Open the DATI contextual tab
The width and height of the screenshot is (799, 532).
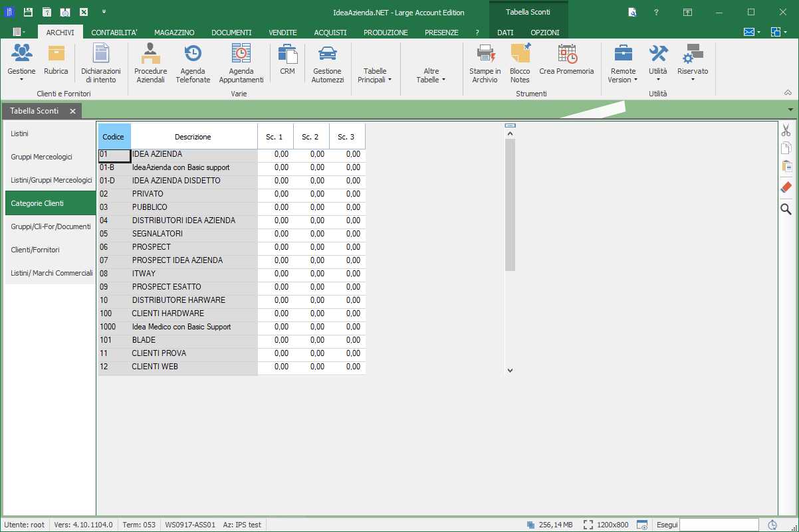[505, 32]
